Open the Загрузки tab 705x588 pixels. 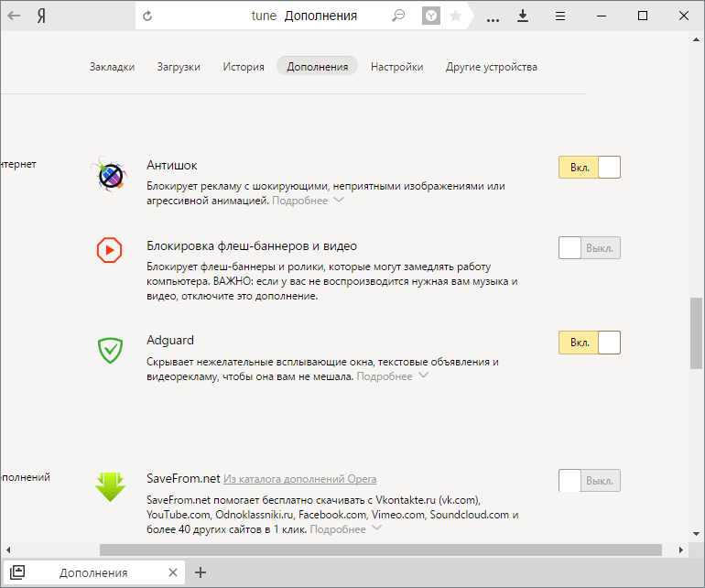click(x=179, y=67)
